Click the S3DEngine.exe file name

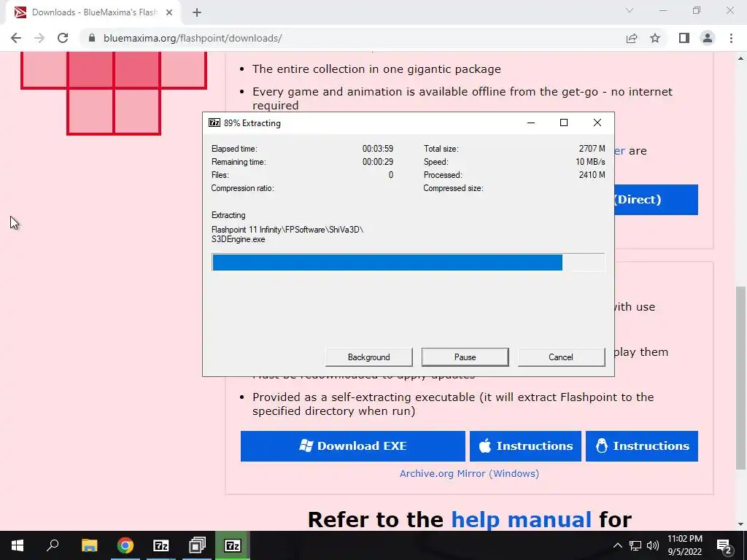pos(239,239)
